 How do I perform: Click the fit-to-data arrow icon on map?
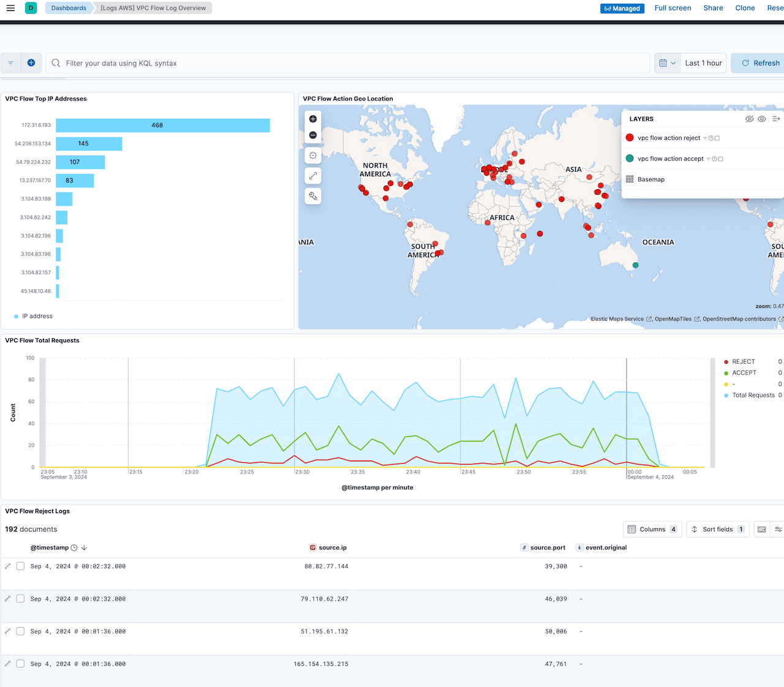click(312, 176)
